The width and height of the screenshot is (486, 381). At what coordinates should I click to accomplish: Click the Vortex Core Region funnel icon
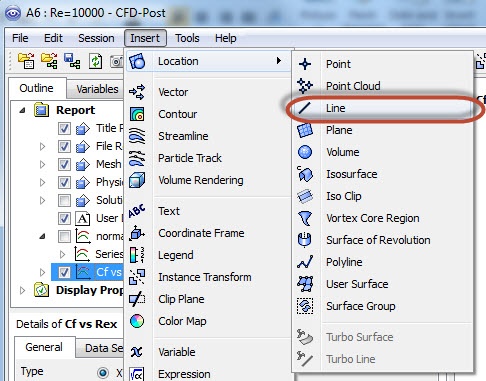(x=305, y=218)
